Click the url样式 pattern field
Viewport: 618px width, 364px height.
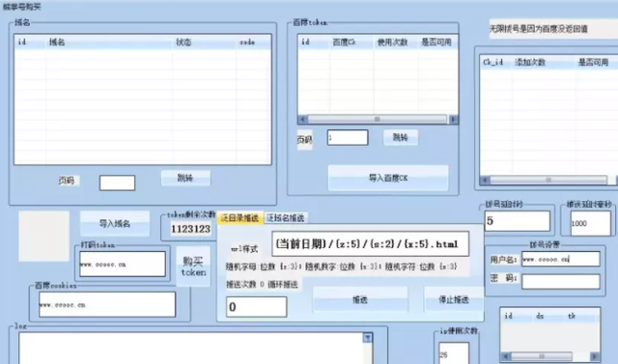pyautogui.click(x=371, y=244)
